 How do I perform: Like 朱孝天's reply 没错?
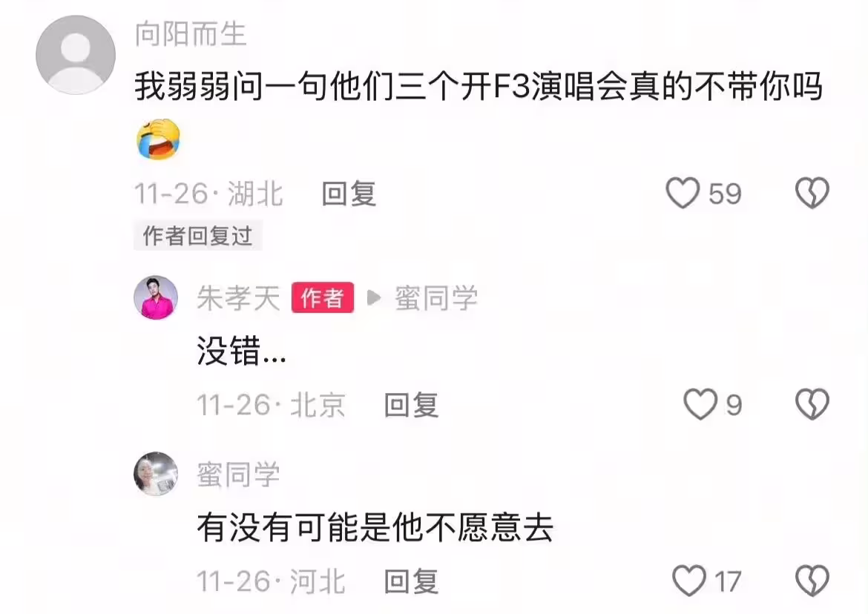pos(700,404)
